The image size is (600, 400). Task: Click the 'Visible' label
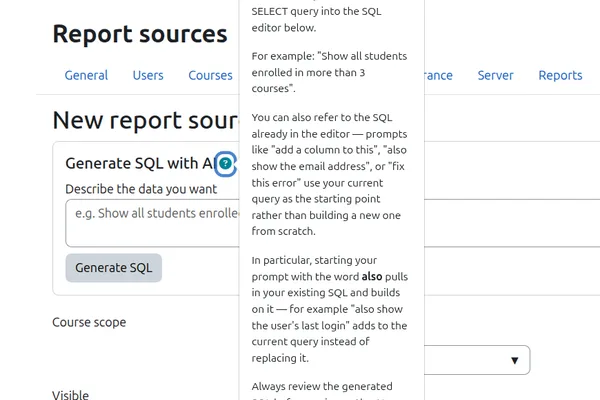pyautogui.click(x=70, y=395)
